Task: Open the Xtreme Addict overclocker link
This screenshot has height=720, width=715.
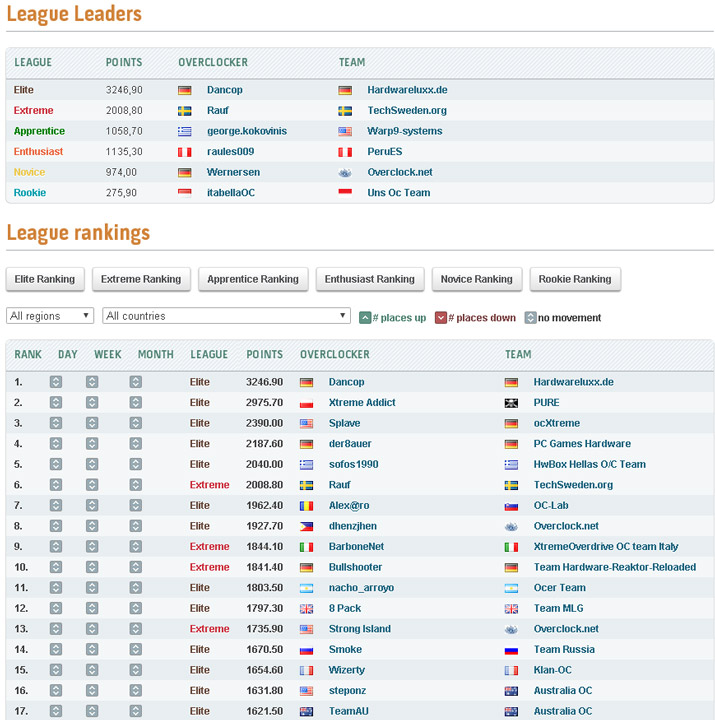Action: click(362, 403)
